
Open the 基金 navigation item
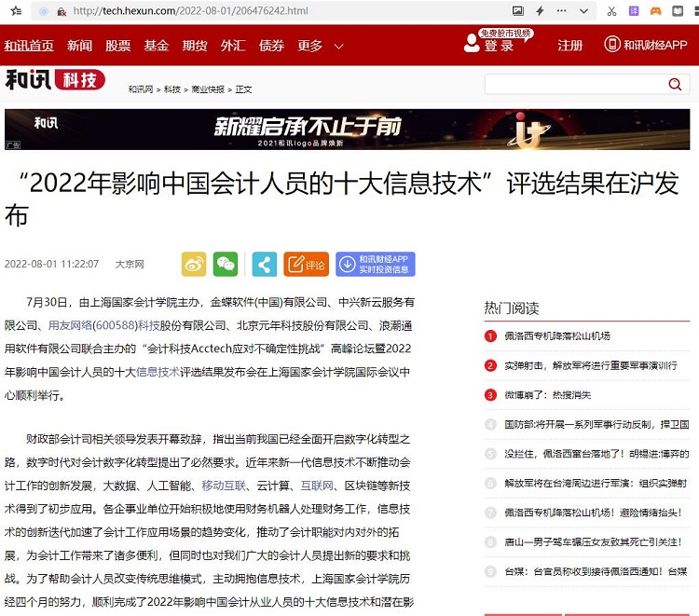(157, 46)
